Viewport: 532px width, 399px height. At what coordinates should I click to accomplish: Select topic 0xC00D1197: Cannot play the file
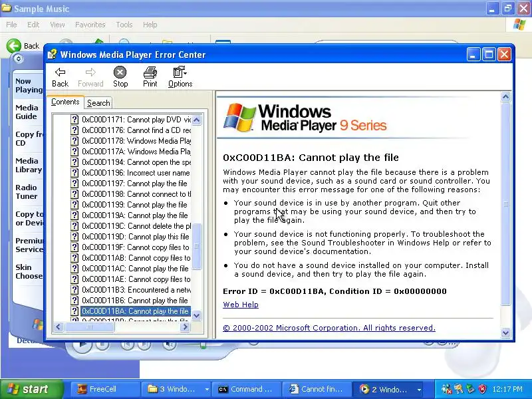click(135, 184)
